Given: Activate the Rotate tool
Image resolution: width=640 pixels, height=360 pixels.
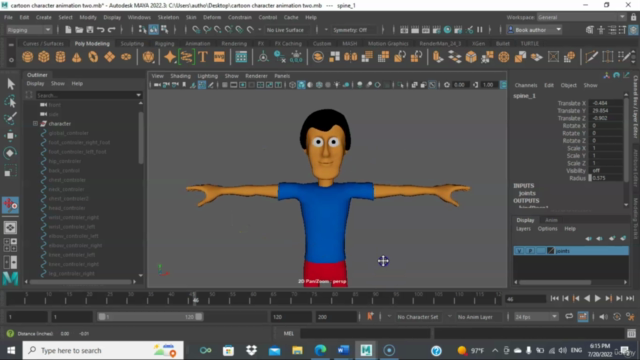Looking at the screenshot, I should point(10,153).
